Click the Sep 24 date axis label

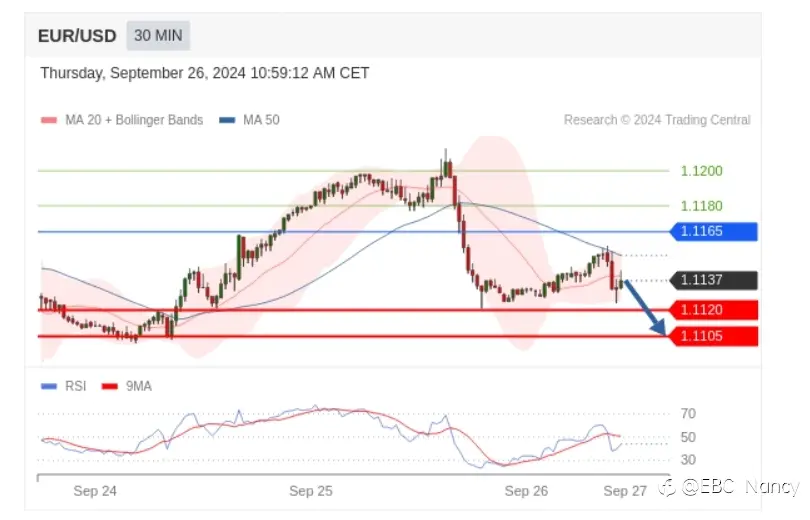coord(95,491)
